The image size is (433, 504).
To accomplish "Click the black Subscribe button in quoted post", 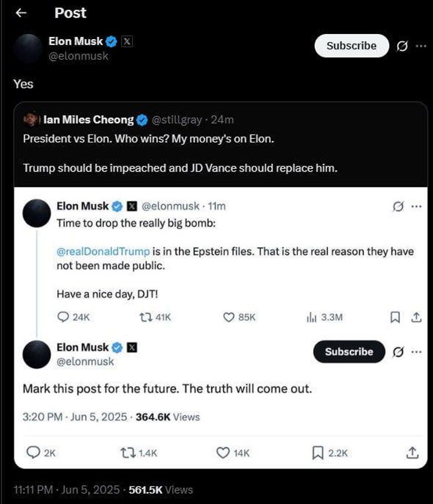I will pyautogui.click(x=349, y=352).
